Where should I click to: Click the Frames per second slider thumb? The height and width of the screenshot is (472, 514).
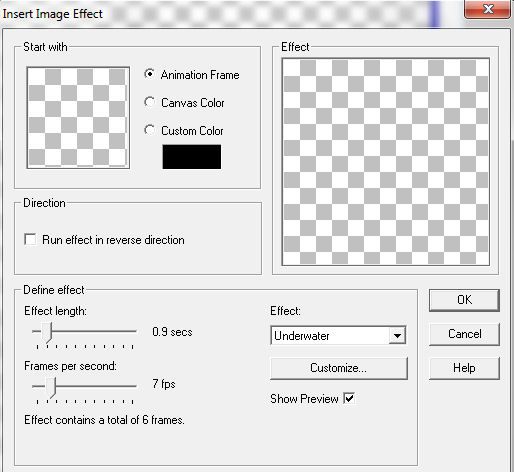coord(51,388)
